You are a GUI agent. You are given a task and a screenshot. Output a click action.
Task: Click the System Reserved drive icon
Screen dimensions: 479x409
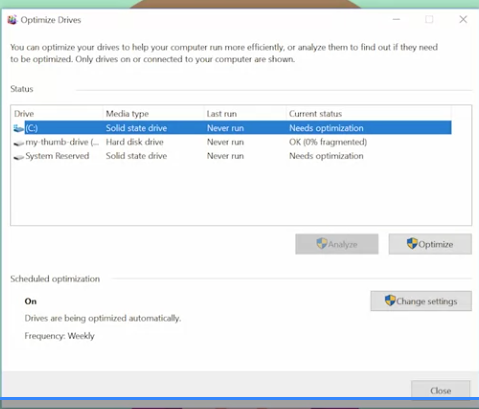click(18, 157)
